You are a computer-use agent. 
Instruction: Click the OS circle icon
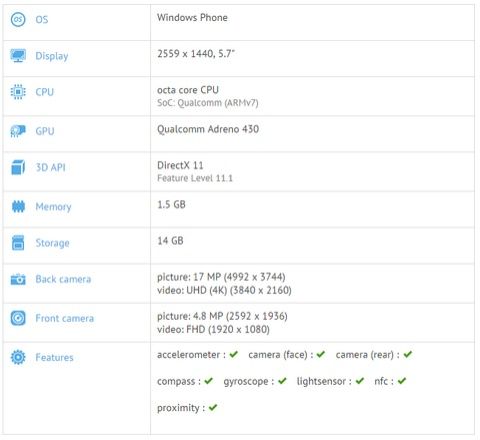coord(18,19)
